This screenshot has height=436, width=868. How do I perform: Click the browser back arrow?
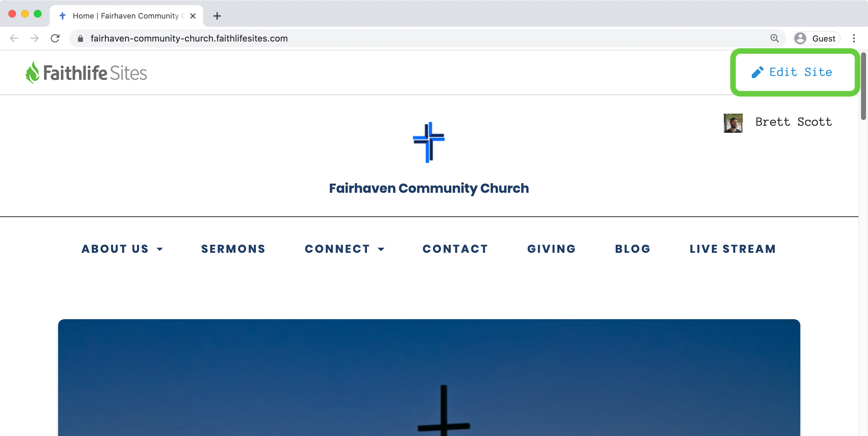click(14, 38)
